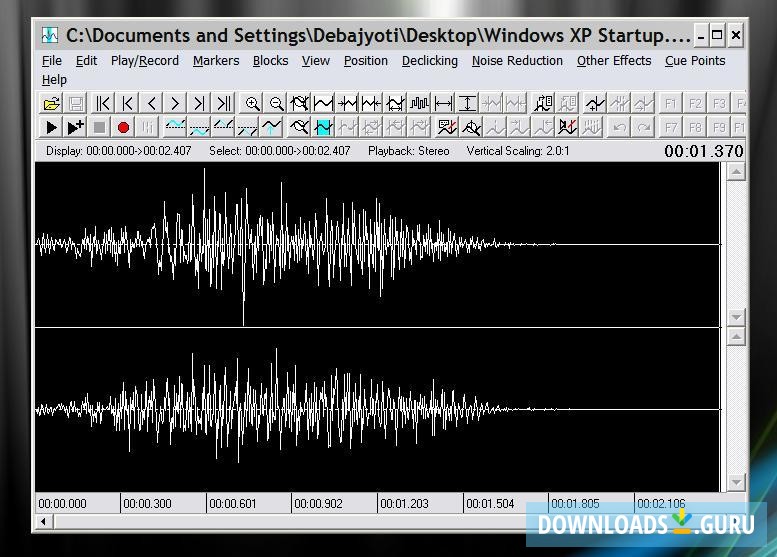Click the F9 function key button
777x557 pixels.
coord(719,127)
